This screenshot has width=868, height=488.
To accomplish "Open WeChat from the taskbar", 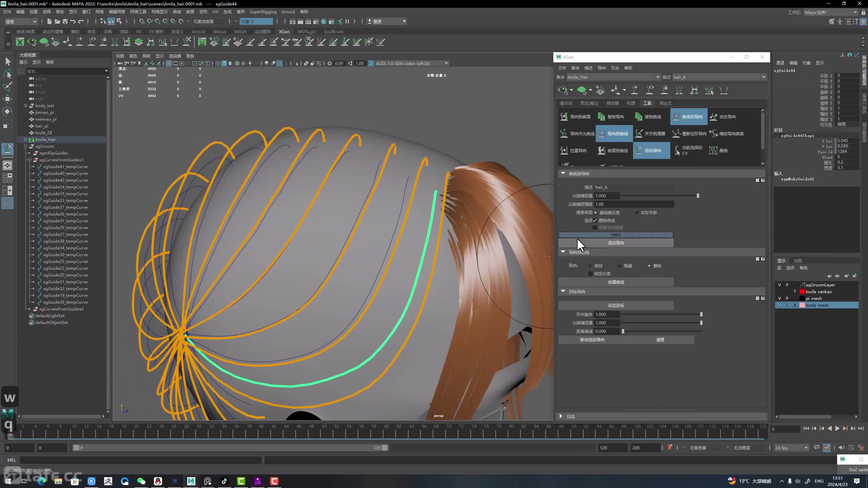I will coord(141,481).
